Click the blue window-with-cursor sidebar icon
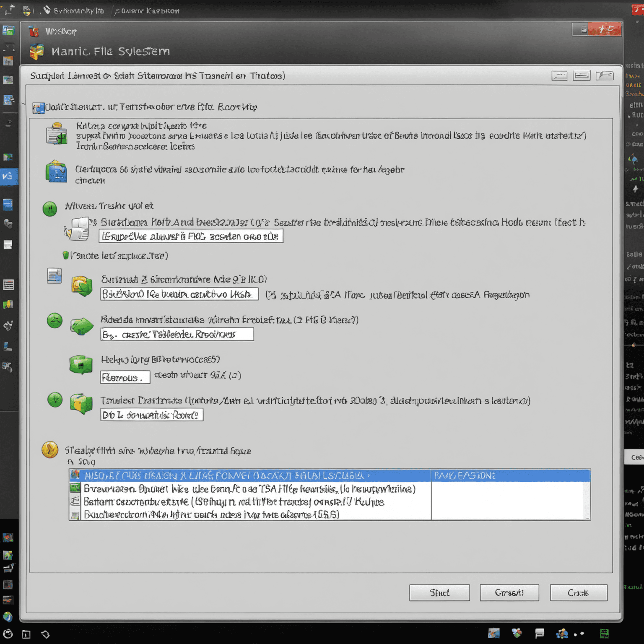 (8, 100)
